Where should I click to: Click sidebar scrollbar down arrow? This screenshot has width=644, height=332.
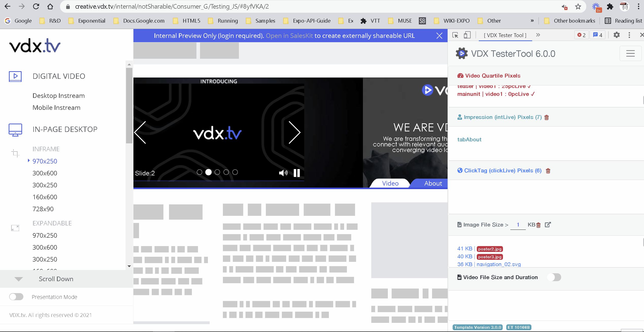[x=129, y=266]
